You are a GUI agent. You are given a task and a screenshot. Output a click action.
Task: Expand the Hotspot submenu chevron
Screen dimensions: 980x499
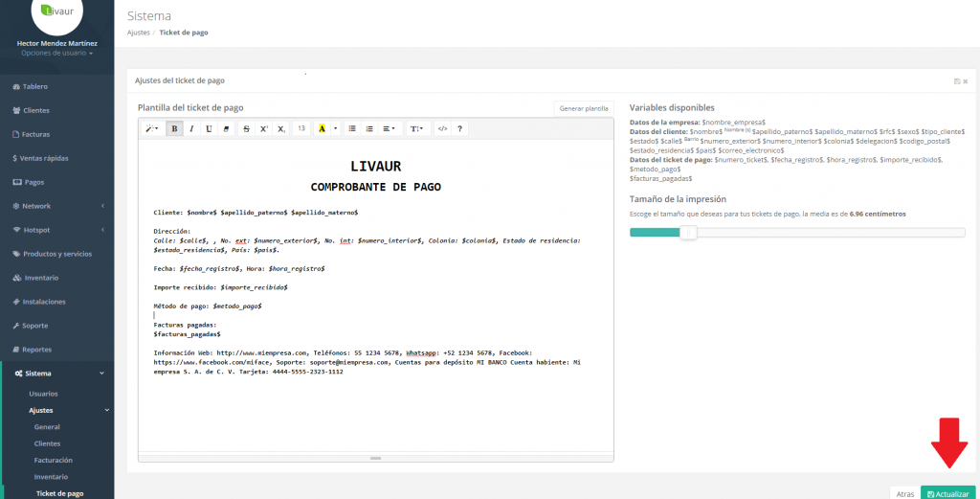(x=102, y=230)
